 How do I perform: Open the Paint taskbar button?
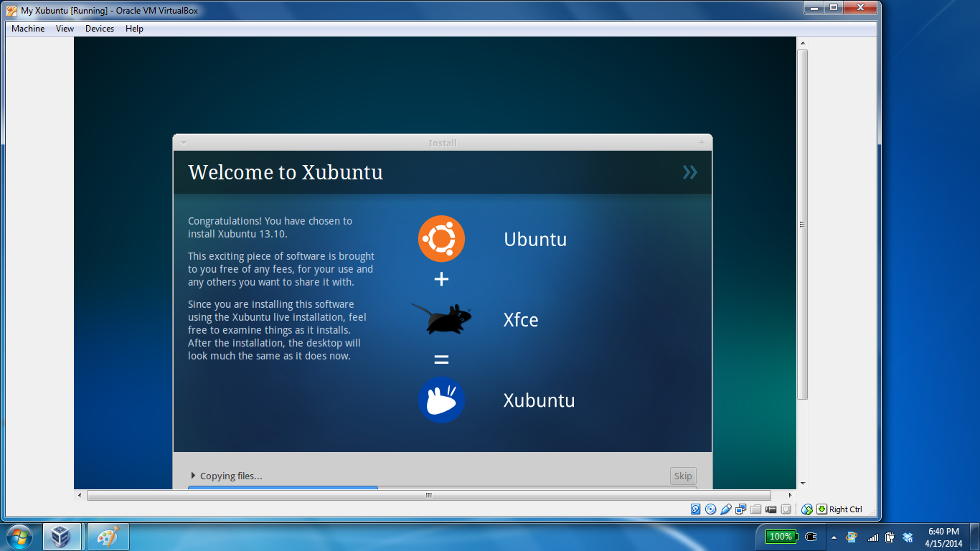(x=108, y=537)
